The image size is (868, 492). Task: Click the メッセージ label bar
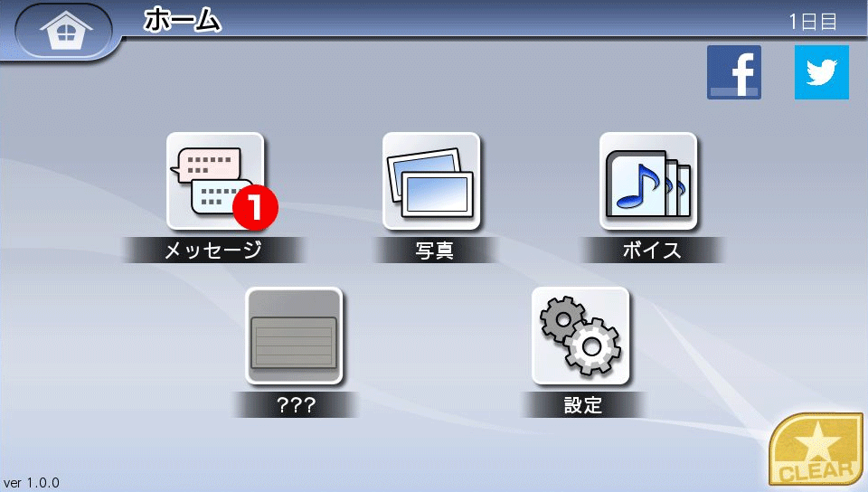213,251
